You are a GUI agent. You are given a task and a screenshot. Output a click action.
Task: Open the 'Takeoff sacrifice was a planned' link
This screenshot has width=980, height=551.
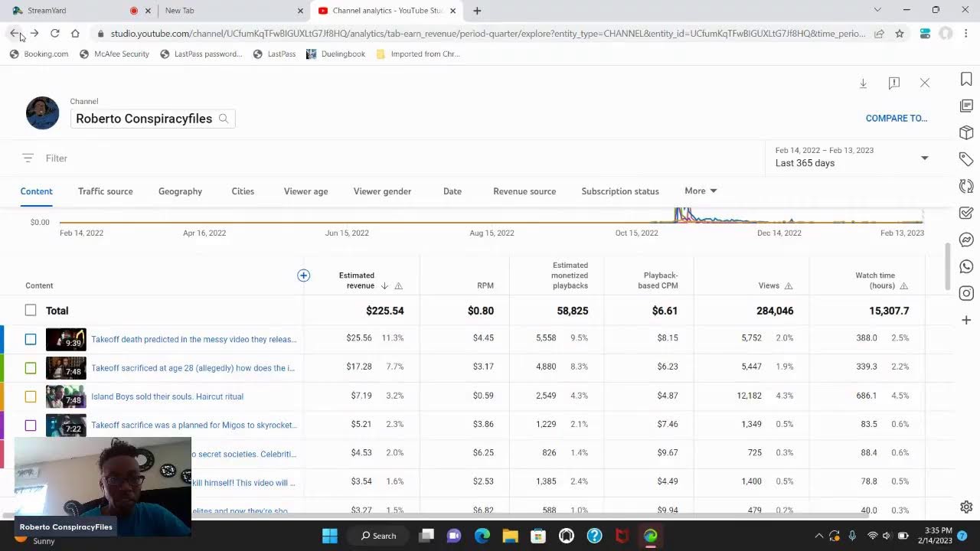(x=194, y=425)
